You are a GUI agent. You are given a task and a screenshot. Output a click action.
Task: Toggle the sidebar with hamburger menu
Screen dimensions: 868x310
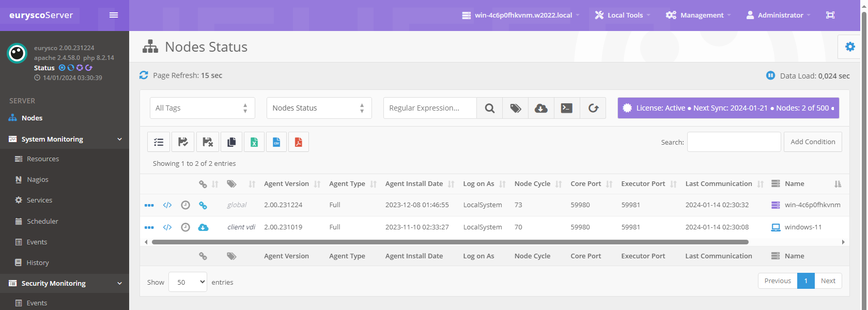click(114, 15)
